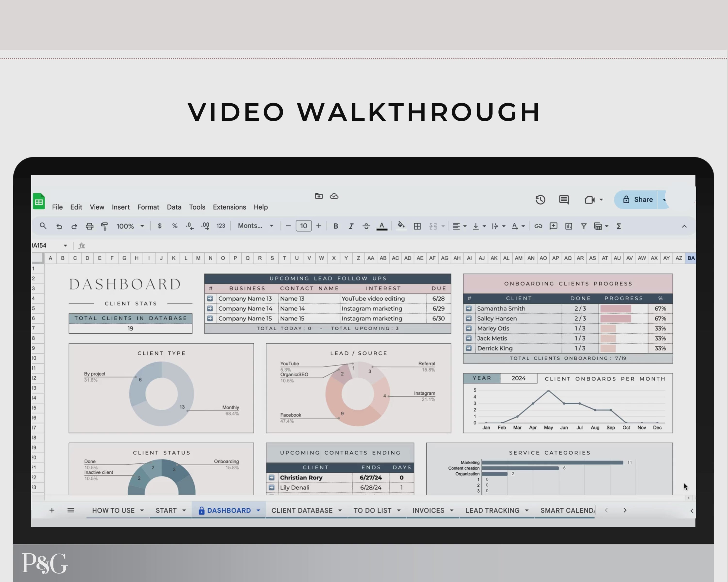
Task: Click the undo arrow icon
Action: [59, 226]
